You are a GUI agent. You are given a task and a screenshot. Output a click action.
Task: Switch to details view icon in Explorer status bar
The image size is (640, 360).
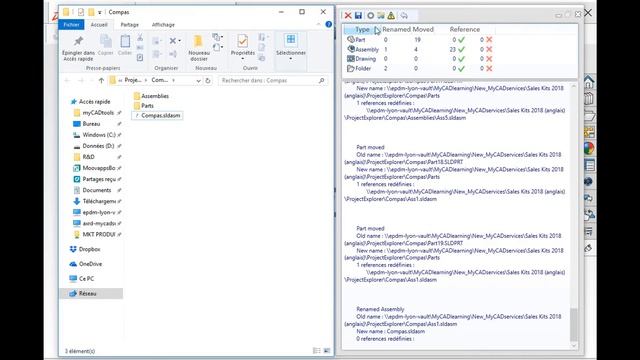(316, 351)
